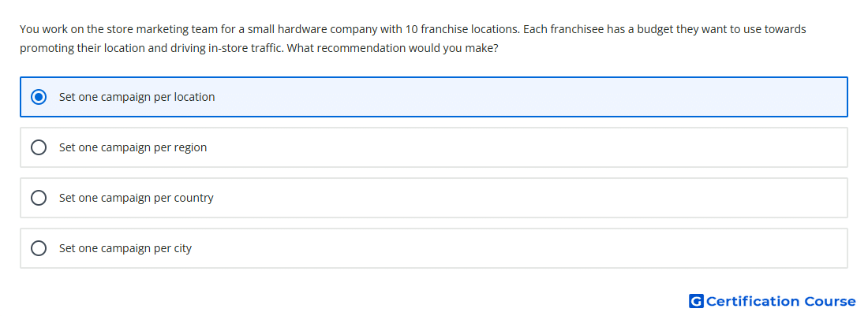Viewport: 868px width, 316px height.
Task: Click the 'Set one campaign per location' label
Action: click(137, 97)
